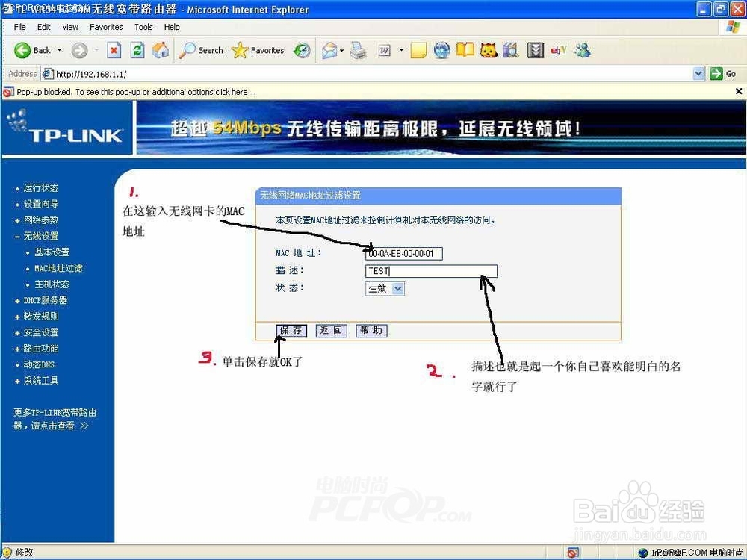The width and height of the screenshot is (747, 560).
Task: Open the address bar dropdown
Action: [698, 74]
